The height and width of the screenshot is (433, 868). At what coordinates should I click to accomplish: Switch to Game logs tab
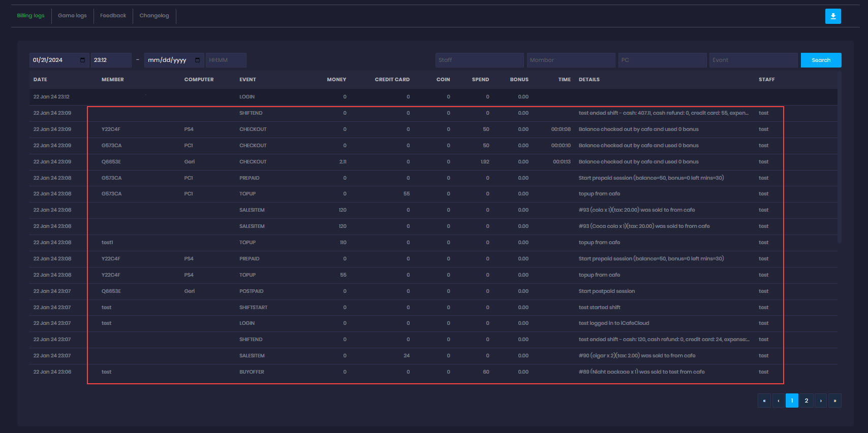coord(72,16)
